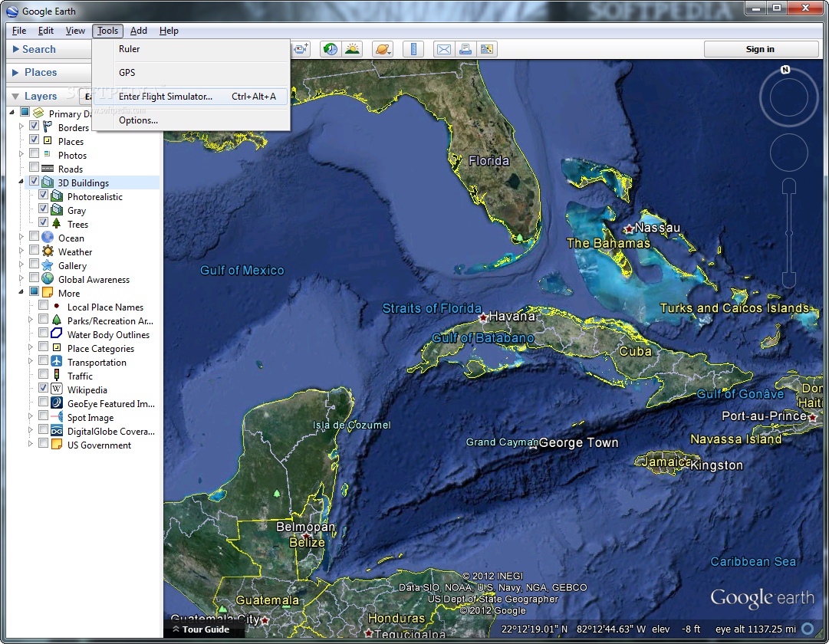829x644 pixels.
Task: Expand the Search panel
Action: tap(16, 49)
